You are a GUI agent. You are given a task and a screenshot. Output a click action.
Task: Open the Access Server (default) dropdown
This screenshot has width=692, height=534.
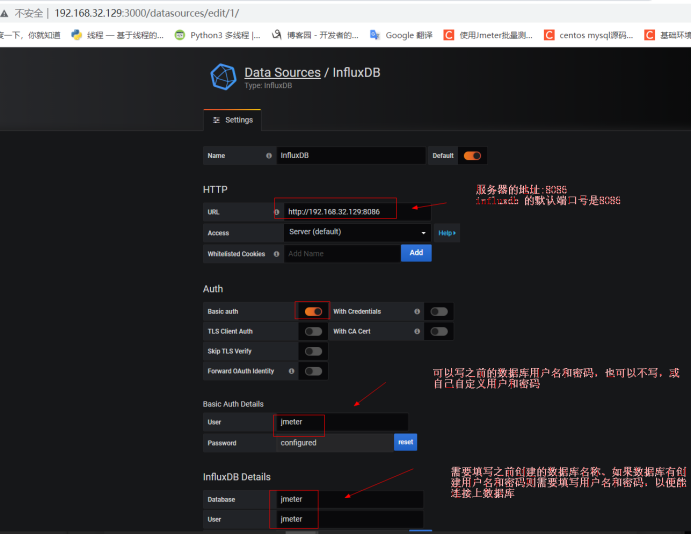pos(357,233)
